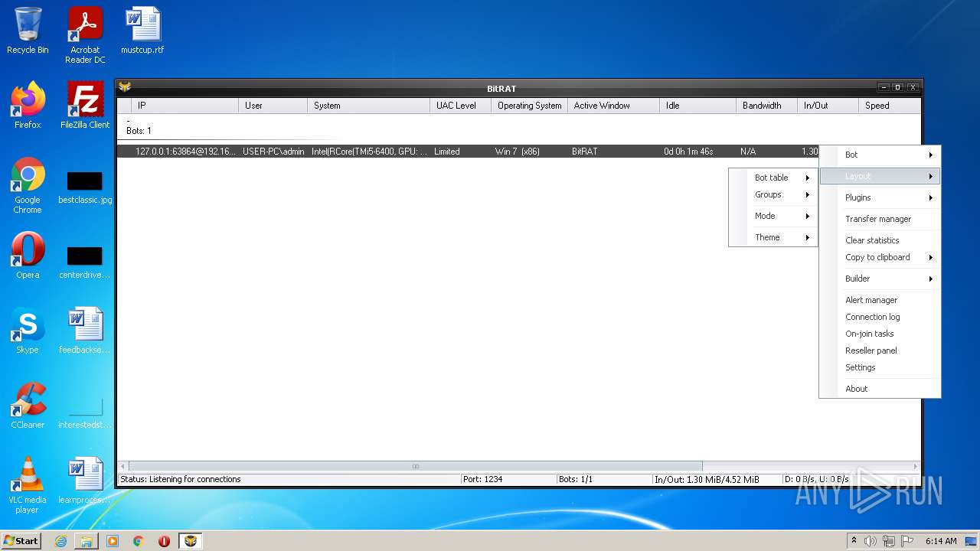Viewport: 980px width, 551px height.
Task: Open On-join tasks
Action: pos(880,334)
